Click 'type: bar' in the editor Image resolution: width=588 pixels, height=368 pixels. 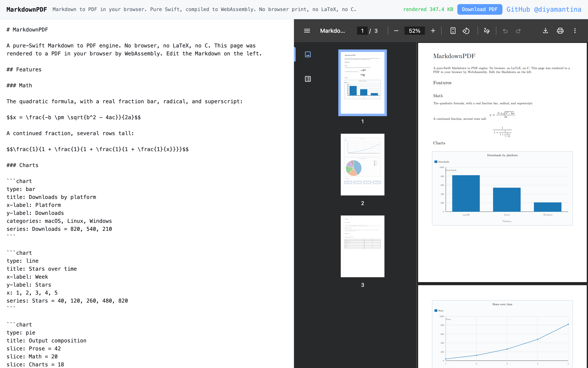(x=21, y=189)
